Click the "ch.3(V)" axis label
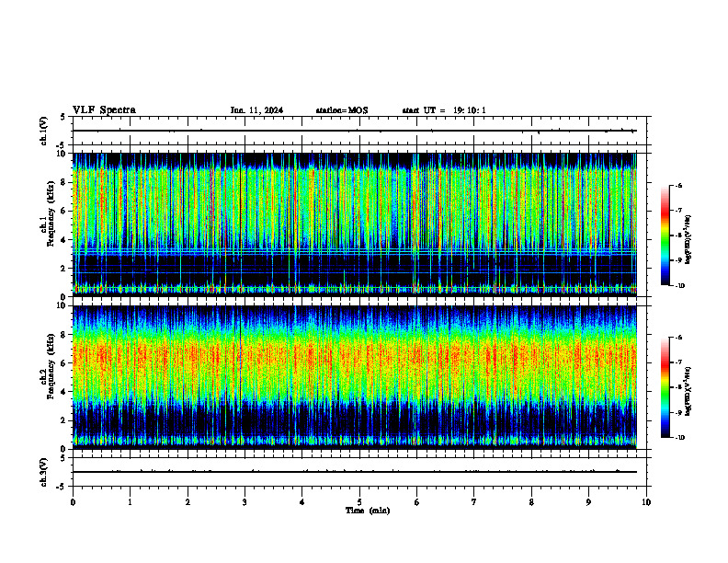This screenshot has height=563, width=728. [44, 472]
